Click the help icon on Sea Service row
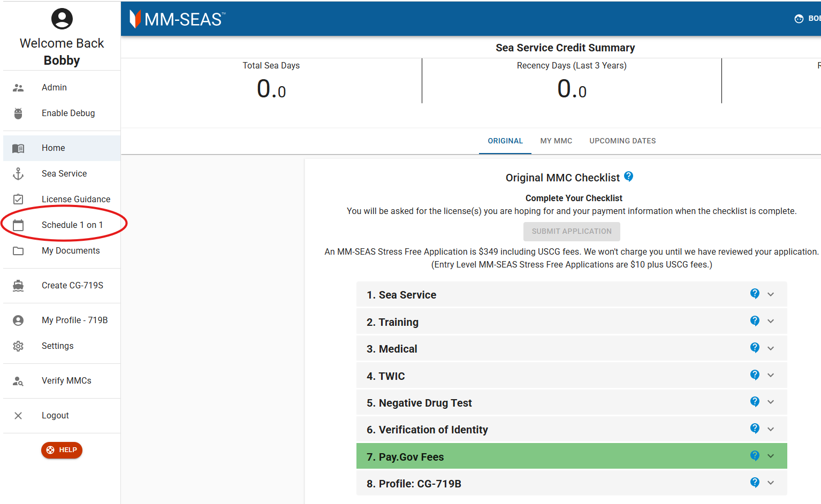This screenshot has height=504, width=821. coord(755,294)
